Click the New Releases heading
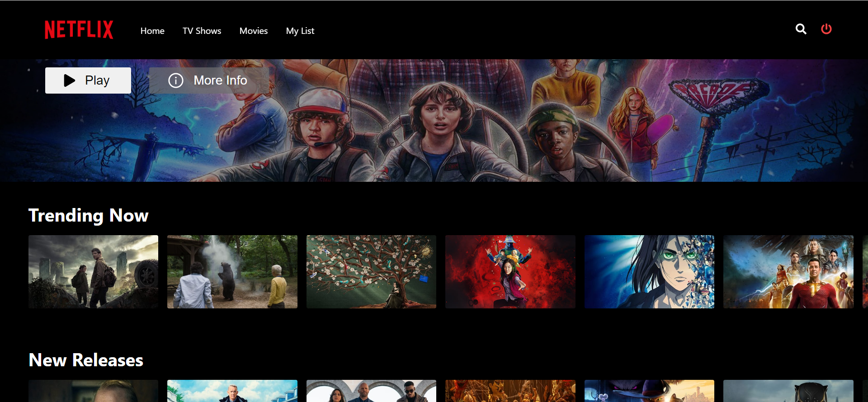Screen dimensions: 868x402 (86, 360)
